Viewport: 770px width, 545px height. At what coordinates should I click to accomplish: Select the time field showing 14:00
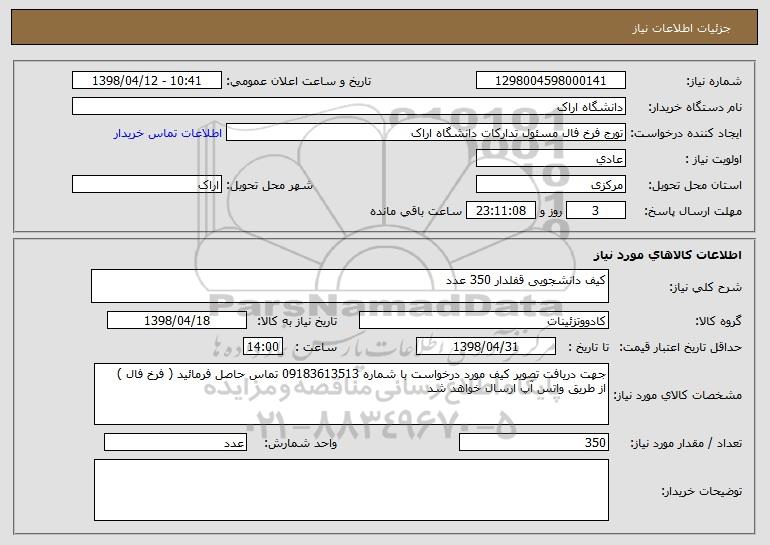[263, 347]
